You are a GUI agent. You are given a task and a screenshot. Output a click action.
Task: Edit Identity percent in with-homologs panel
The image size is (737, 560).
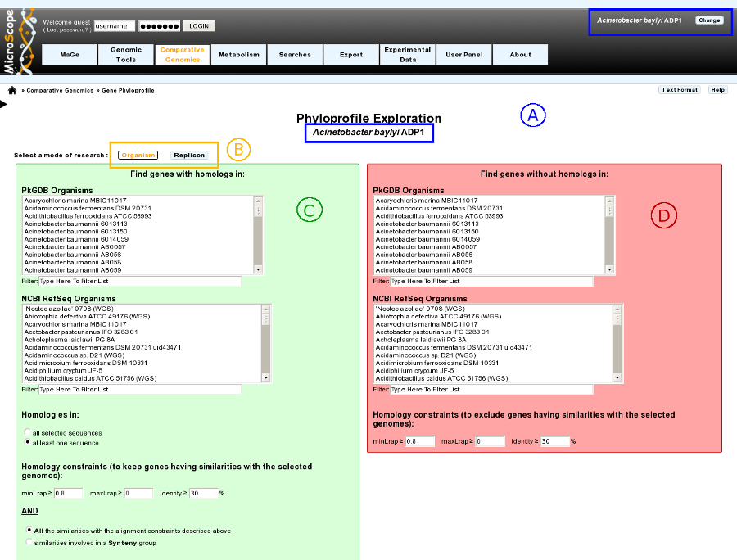point(204,493)
